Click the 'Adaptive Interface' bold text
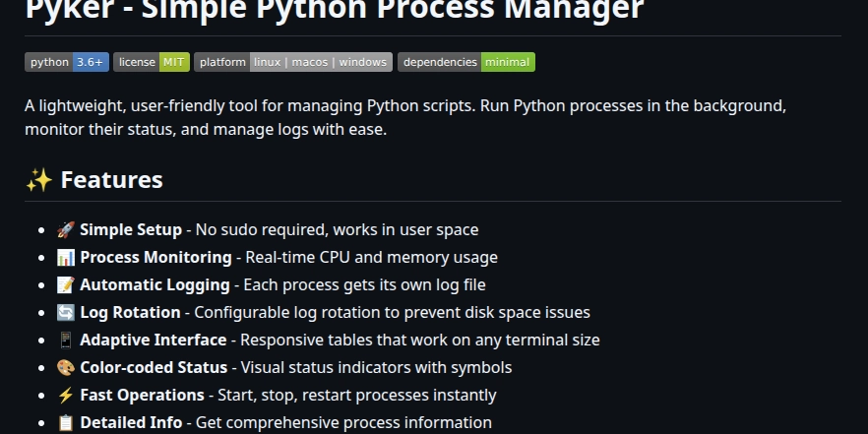The height and width of the screenshot is (434, 868). 153,340
